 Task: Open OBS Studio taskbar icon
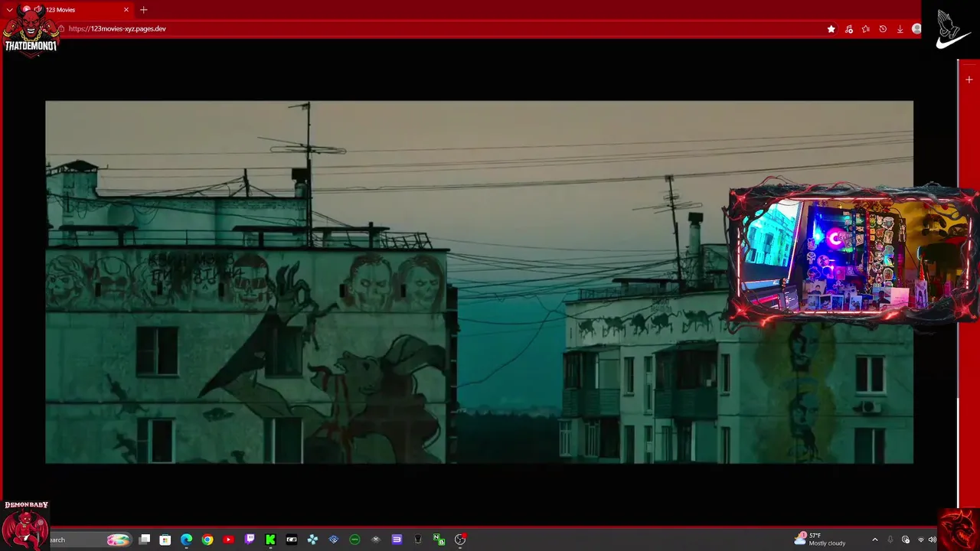point(460,540)
